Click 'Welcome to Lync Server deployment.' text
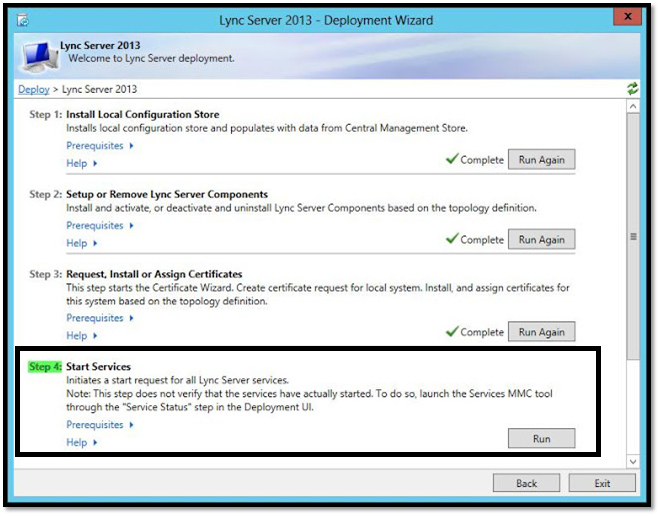The height and width of the screenshot is (516, 660). click(x=152, y=58)
